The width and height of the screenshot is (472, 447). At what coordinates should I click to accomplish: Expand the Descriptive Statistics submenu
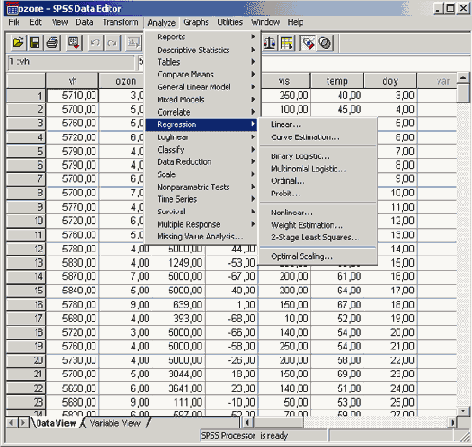coord(201,50)
